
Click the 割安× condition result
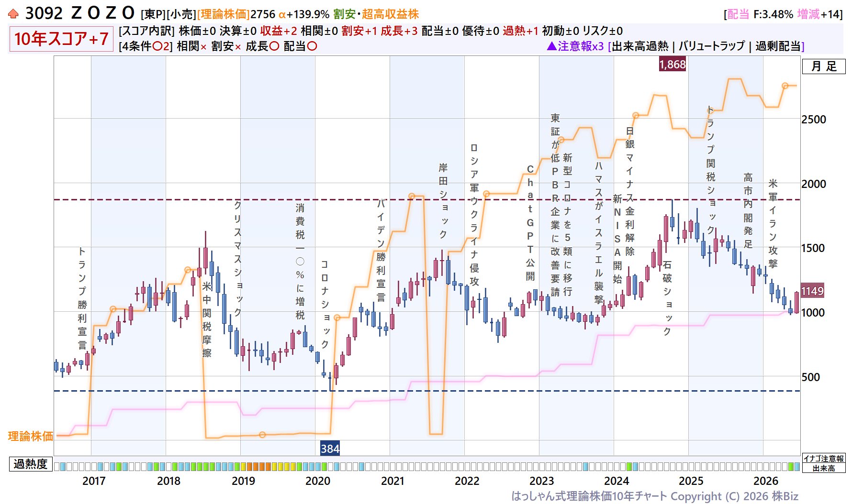(x=226, y=46)
